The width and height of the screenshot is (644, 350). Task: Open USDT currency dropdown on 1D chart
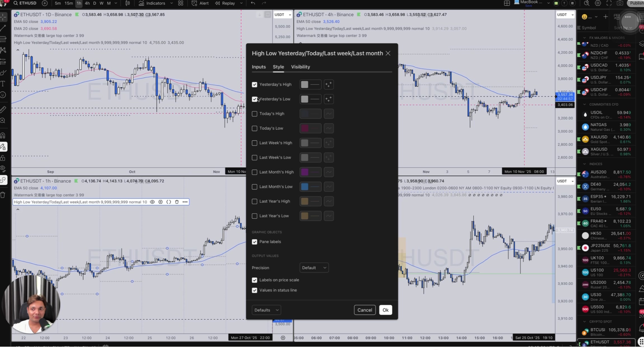(x=282, y=15)
